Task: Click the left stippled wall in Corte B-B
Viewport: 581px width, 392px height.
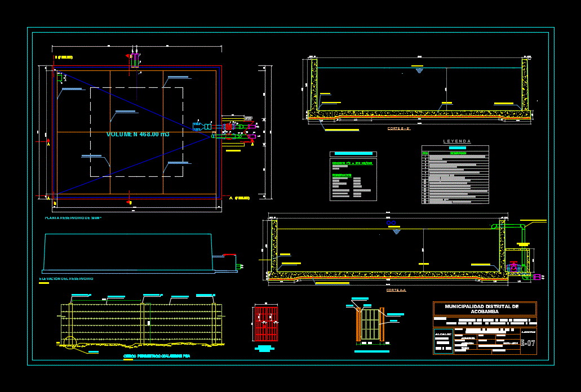Action: 314,85
